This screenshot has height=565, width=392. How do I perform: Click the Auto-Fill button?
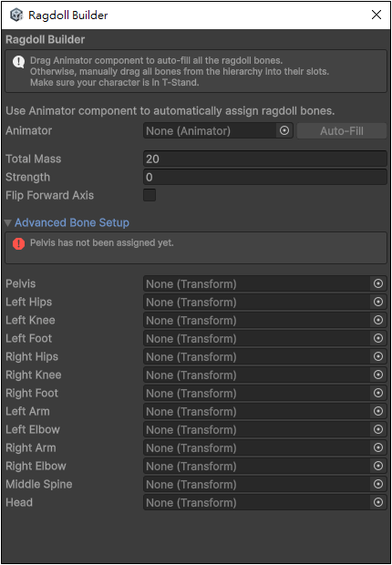tap(342, 131)
